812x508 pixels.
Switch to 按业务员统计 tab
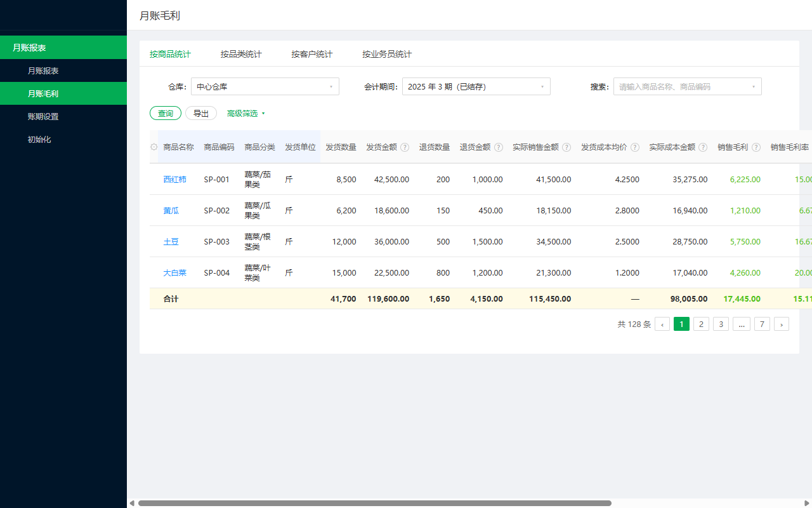387,54
